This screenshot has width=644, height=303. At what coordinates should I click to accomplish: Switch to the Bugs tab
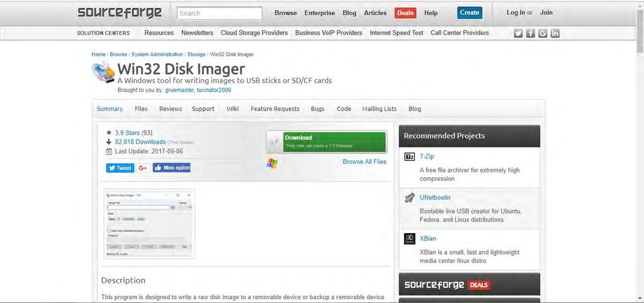pos(317,109)
